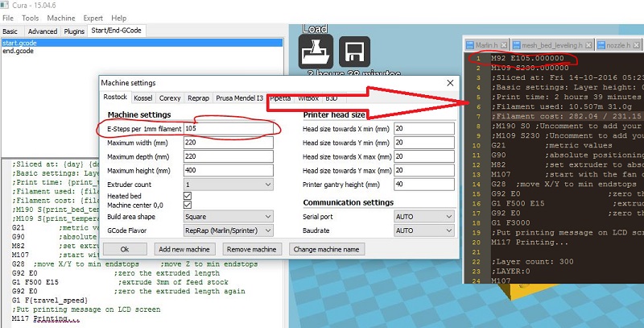The image size is (644, 328).
Task: Open the GCode Flavor dropdown
Action: point(229,230)
